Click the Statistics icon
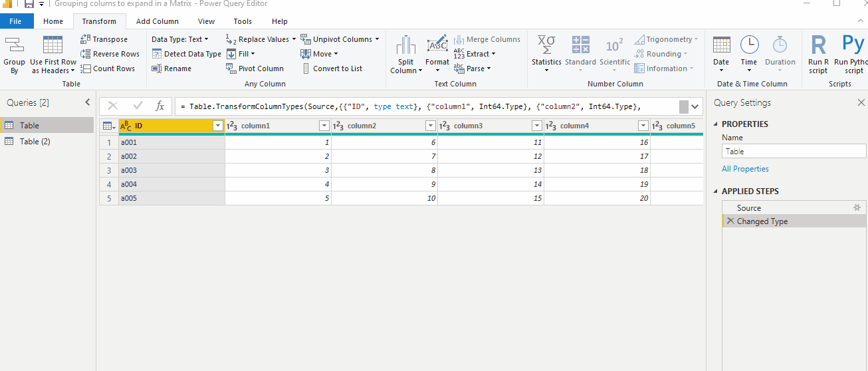This screenshot has height=371, width=868. click(x=546, y=45)
